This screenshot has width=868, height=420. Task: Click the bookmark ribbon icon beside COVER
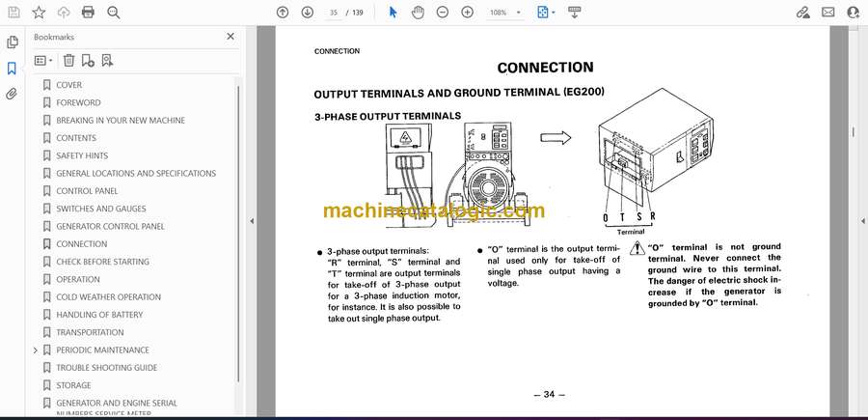pyautogui.click(x=47, y=85)
